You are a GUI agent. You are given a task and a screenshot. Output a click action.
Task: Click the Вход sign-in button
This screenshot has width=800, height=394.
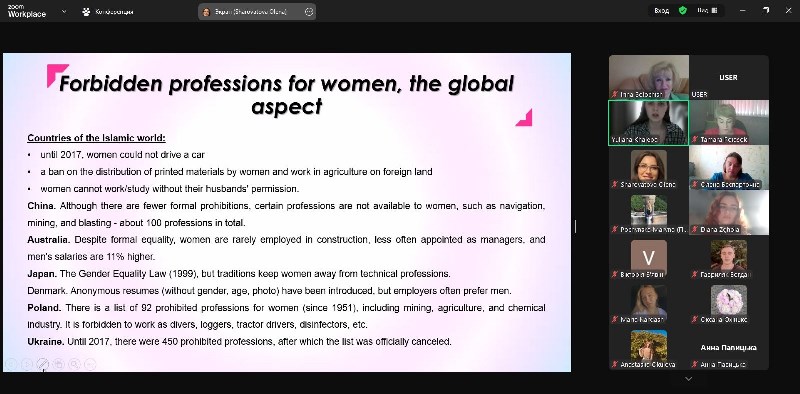click(662, 11)
